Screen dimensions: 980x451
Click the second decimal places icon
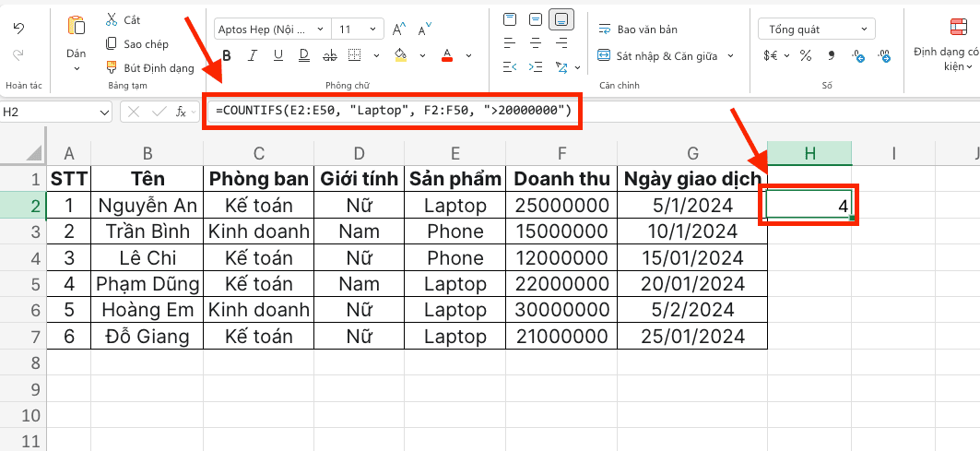[884, 56]
